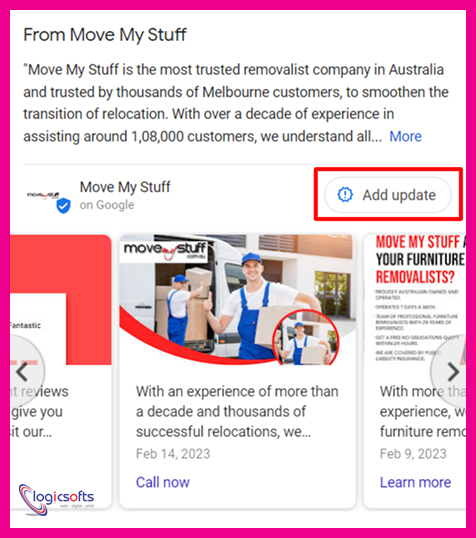Click the 'on Google' text
This screenshot has height=538, width=476.
(x=107, y=205)
